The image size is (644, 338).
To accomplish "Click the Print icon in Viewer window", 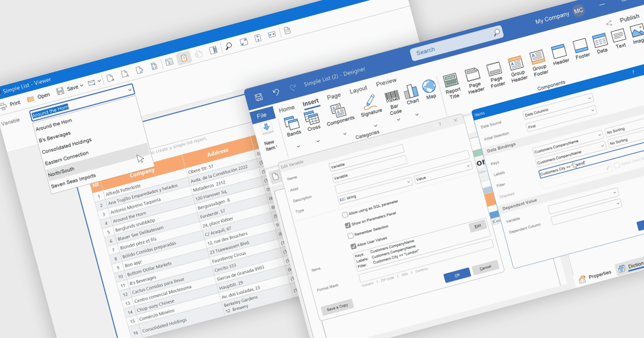I will pyautogui.click(x=2, y=105).
